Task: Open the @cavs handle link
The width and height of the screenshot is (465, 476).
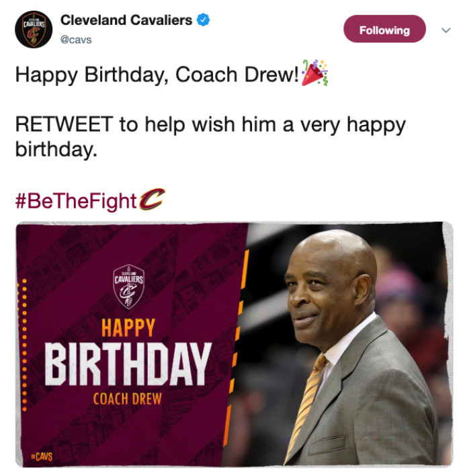Action: click(x=76, y=40)
